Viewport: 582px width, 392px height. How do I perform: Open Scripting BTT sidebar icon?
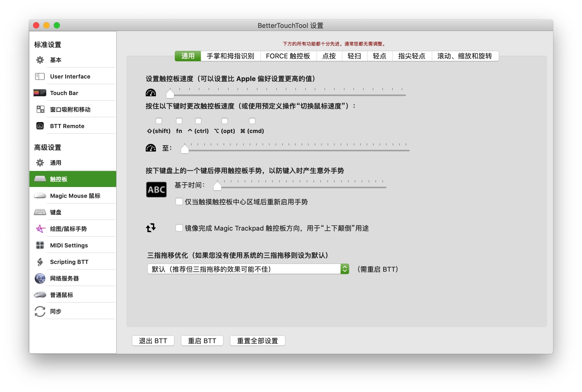(40, 262)
